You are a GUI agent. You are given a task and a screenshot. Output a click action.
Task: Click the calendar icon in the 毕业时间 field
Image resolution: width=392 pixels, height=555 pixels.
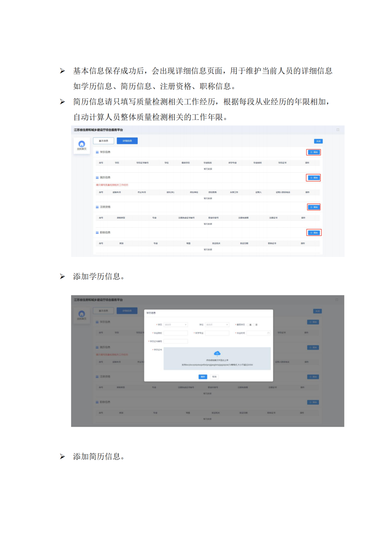269,333
